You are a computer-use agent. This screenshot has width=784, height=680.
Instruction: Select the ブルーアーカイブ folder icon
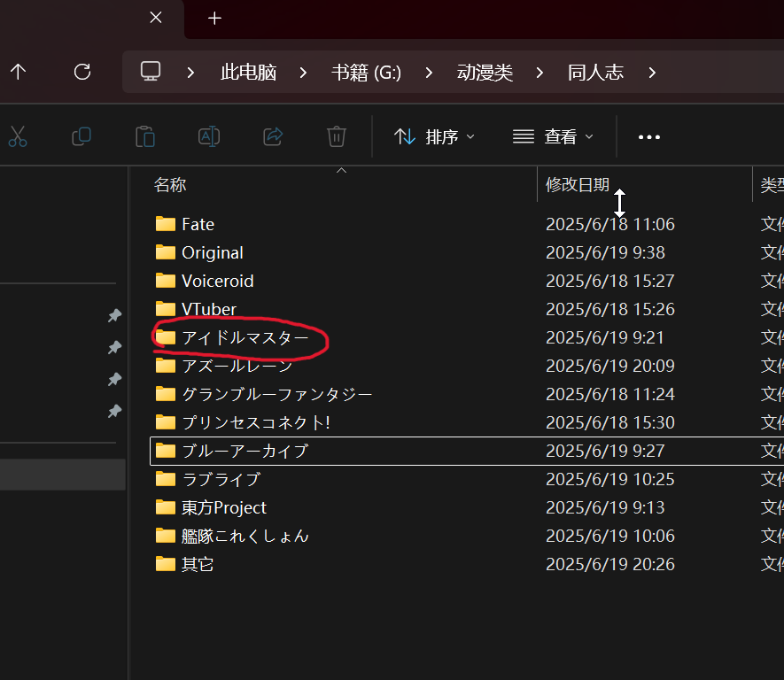pos(166,451)
